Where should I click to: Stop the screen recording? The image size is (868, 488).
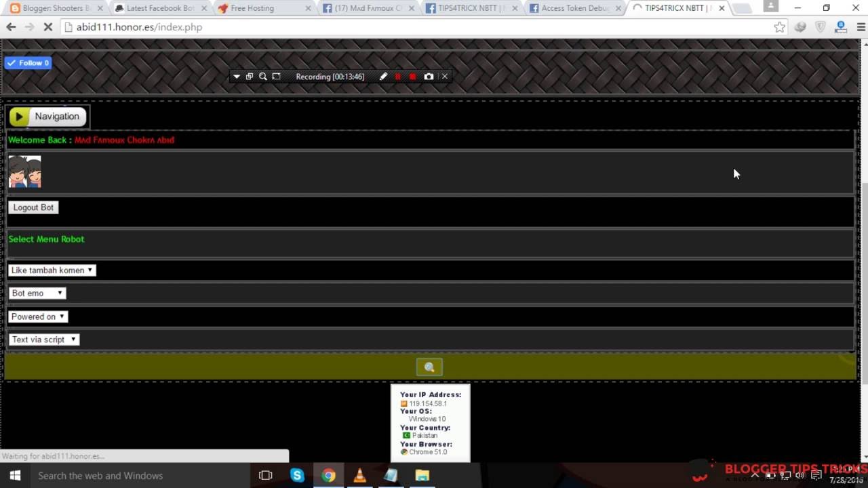tap(412, 77)
